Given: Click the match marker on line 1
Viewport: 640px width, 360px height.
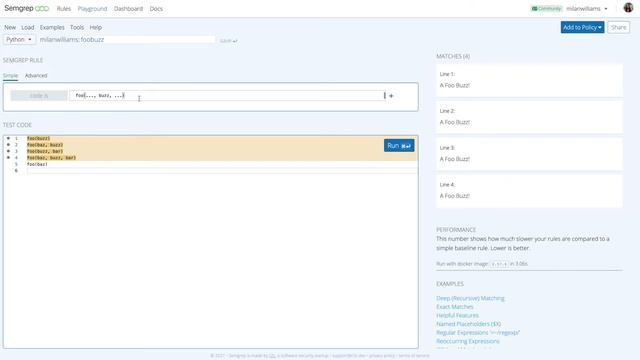Looking at the screenshot, I should [x=8, y=138].
